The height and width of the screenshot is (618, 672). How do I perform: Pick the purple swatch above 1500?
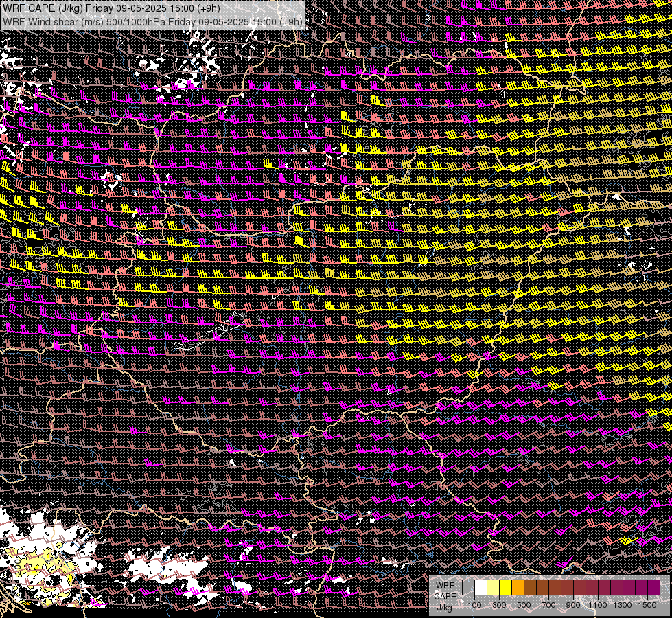[654, 587]
